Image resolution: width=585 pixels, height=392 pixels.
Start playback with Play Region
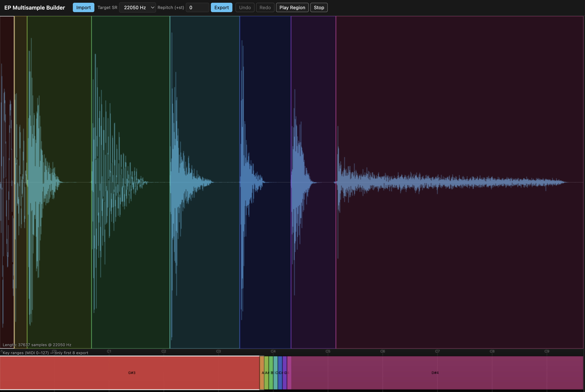point(292,7)
